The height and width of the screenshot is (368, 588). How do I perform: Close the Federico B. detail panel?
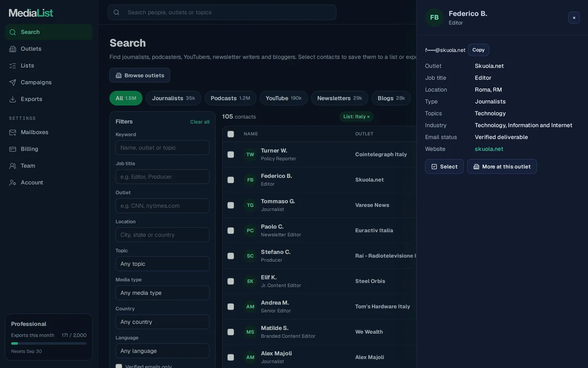pyautogui.click(x=574, y=18)
